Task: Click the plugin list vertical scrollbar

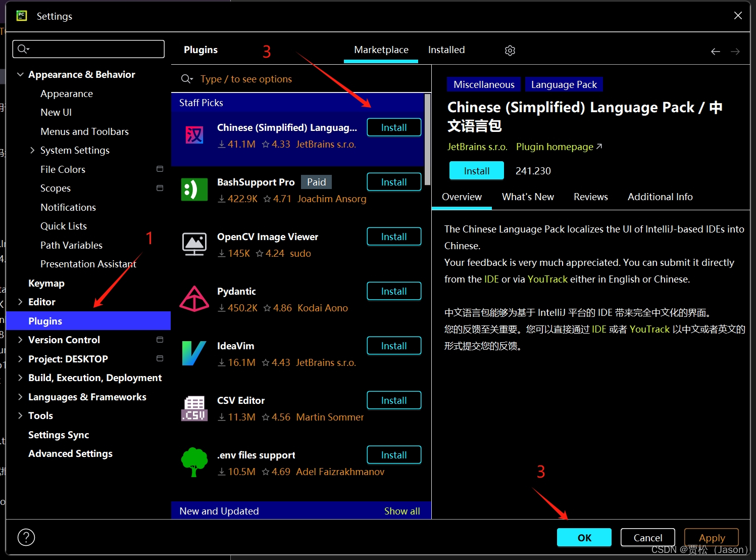Action: coord(428,139)
